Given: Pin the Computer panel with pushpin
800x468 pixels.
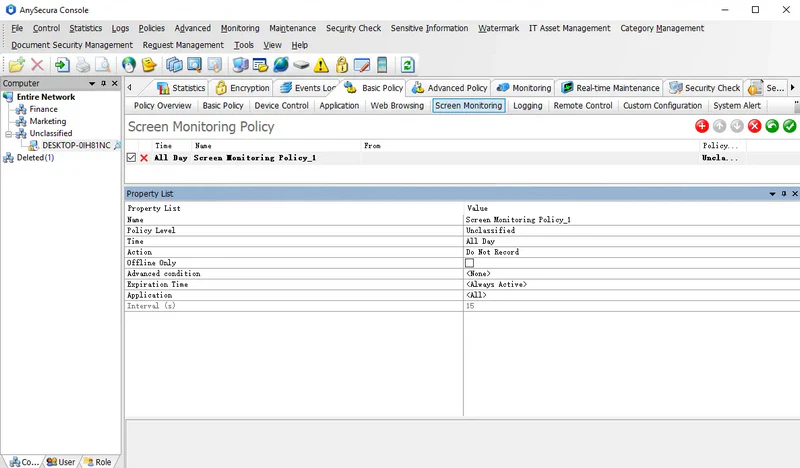Looking at the screenshot, I should tap(104, 83).
